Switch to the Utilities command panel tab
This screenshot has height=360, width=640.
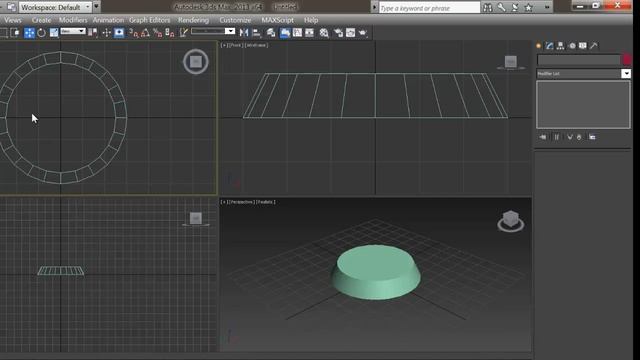[x=593, y=46]
